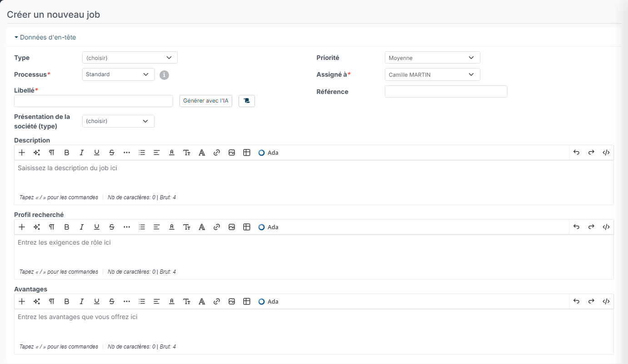
Task: Open the Assigné à Camille MARTIN dropdown
Action: tap(433, 74)
